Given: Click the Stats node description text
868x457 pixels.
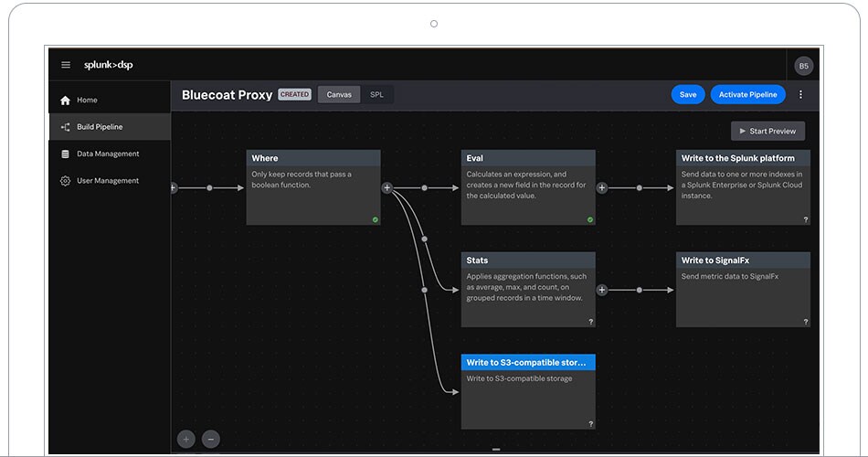Looking at the screenshot, I should [526, 287].
